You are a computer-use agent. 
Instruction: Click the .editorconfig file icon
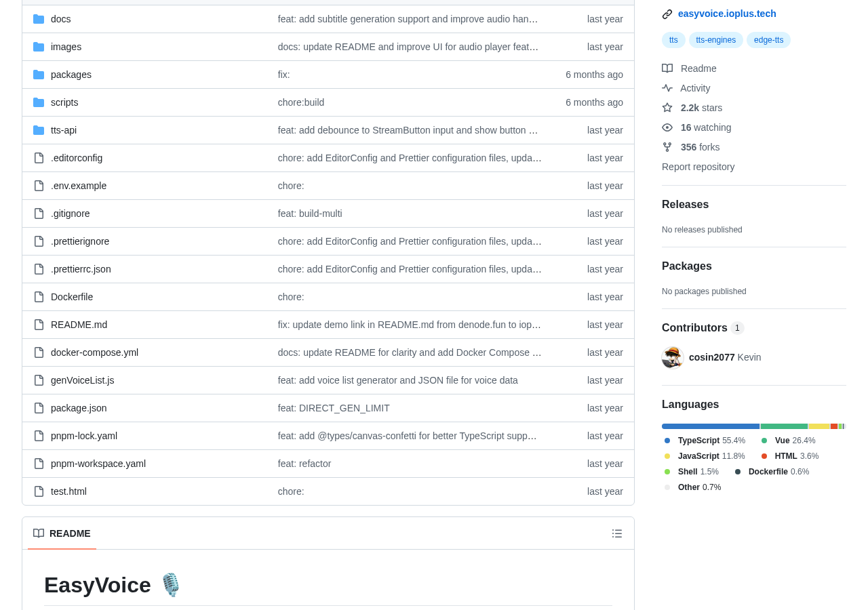point(39,158)
